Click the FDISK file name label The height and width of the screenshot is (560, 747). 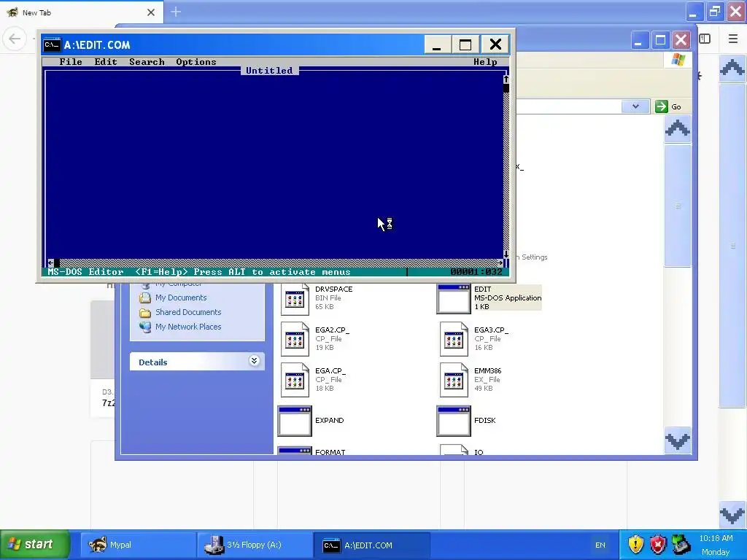click(x=484, y=421)
